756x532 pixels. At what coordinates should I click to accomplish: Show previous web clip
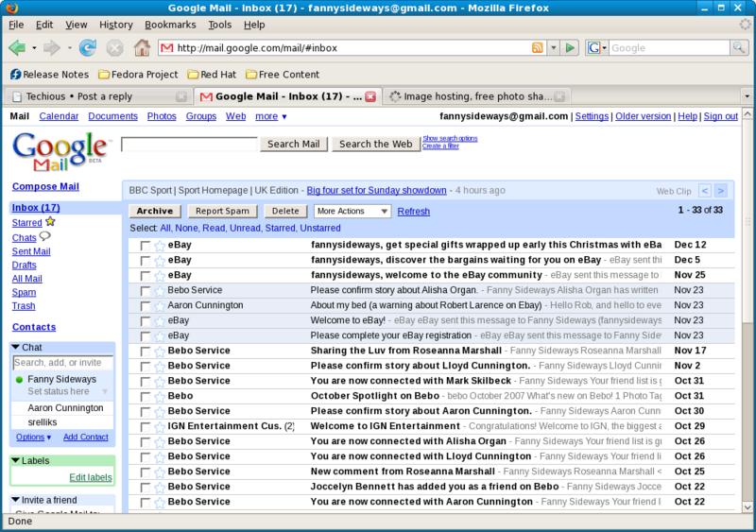pos(704,191)
